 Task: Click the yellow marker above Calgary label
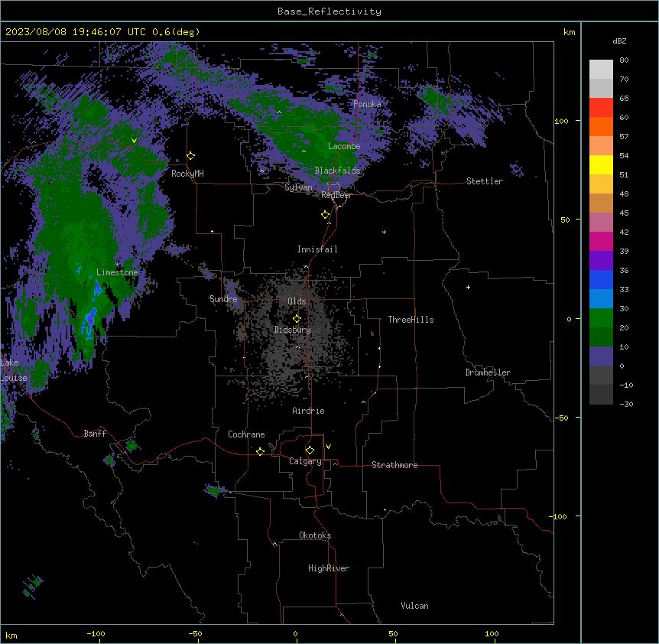310,450
